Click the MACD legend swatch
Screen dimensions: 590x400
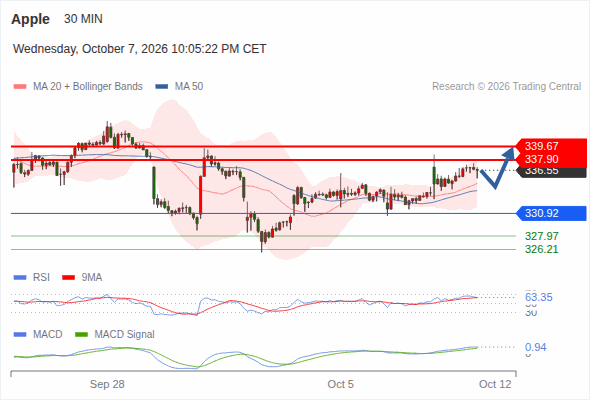pos(20,335)
